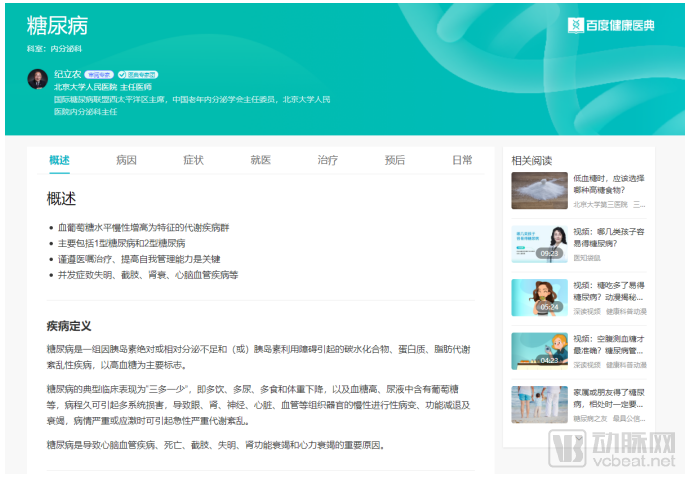Open the 就医 tab
This screenshot has width=688, height=478.
click(260, 160)
